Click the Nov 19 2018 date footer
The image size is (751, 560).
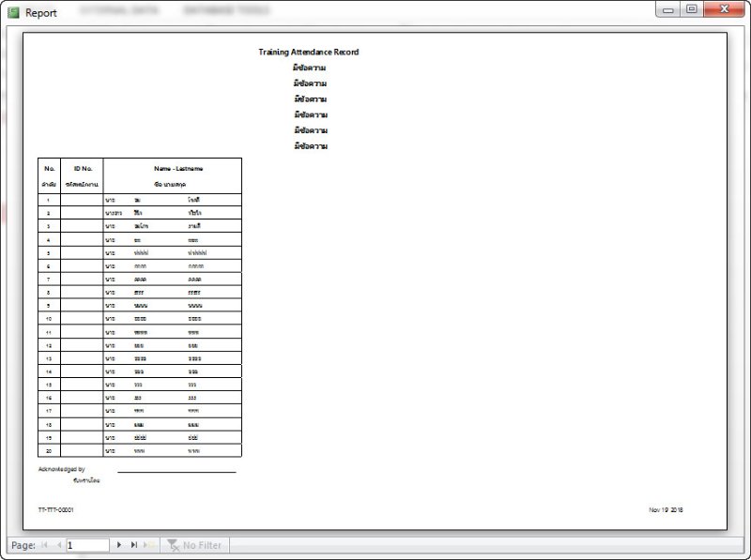click(665, 510)
